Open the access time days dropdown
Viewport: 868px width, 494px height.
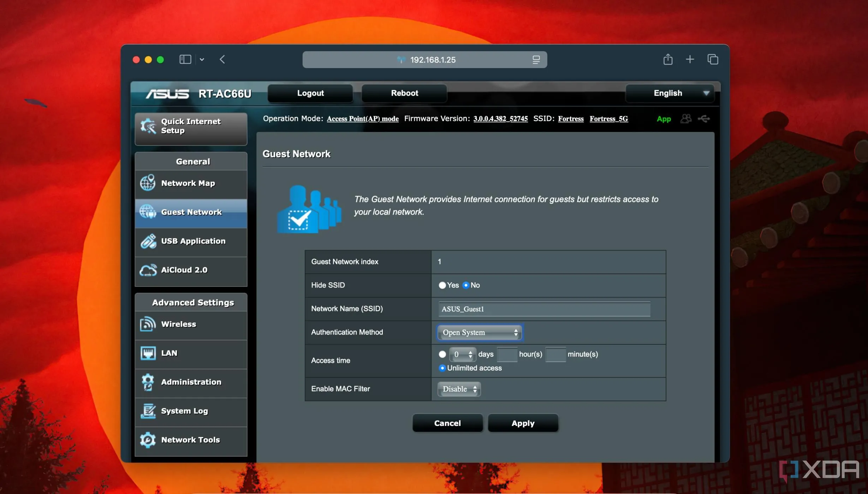click(x=462, y=354)
